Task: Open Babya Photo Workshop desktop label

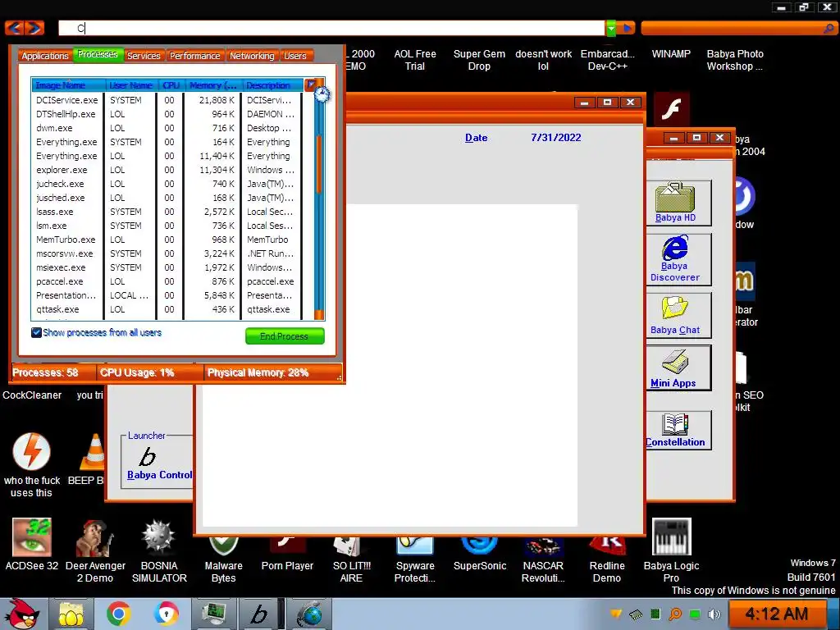Action: click(735, 60)
